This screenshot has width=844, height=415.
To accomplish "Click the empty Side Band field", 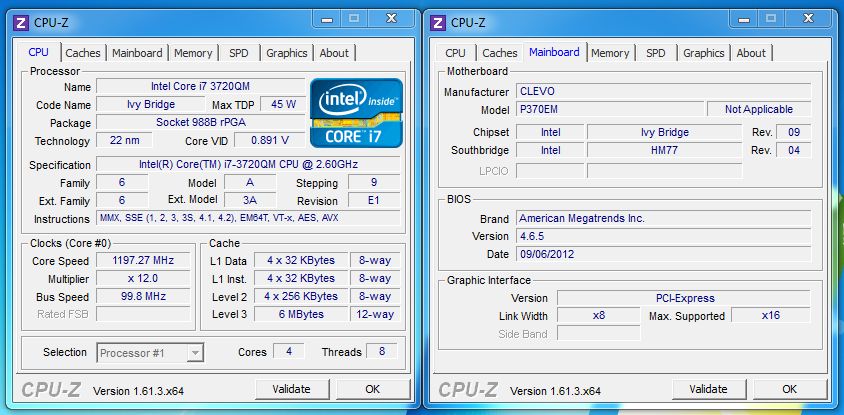I will [599, 333].
